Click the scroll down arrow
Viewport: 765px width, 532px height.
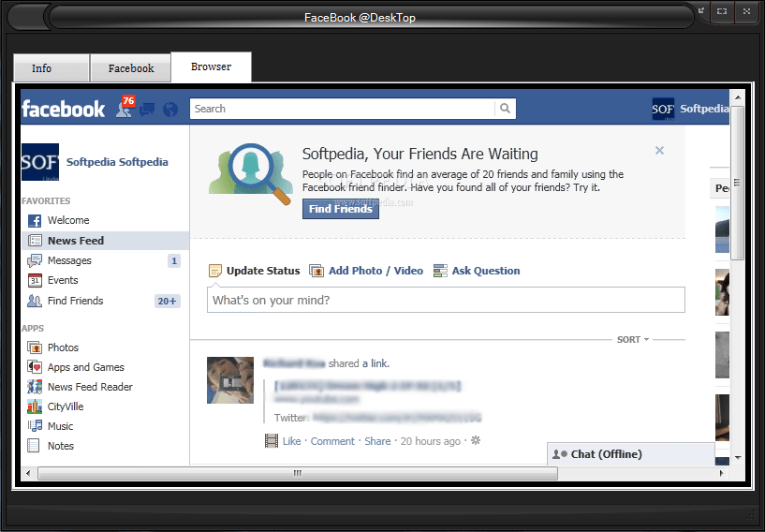click(x=738, y=458)
